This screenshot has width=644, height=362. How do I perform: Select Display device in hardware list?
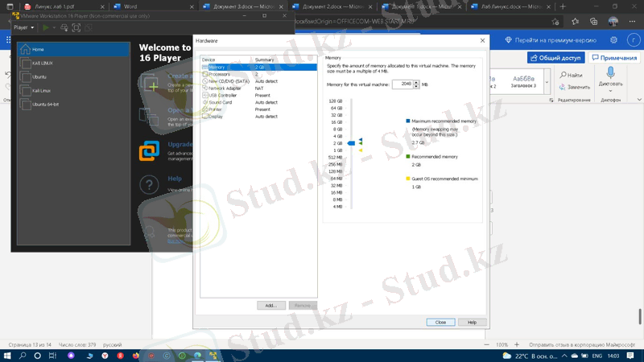216,117
